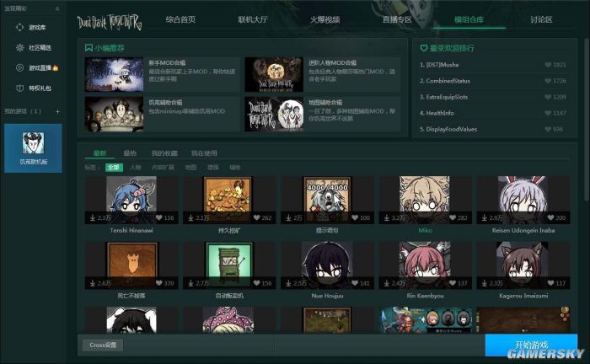Add a game with the plus icon
The width and height of the screenshot is (590, 364).
pos(57,111)
